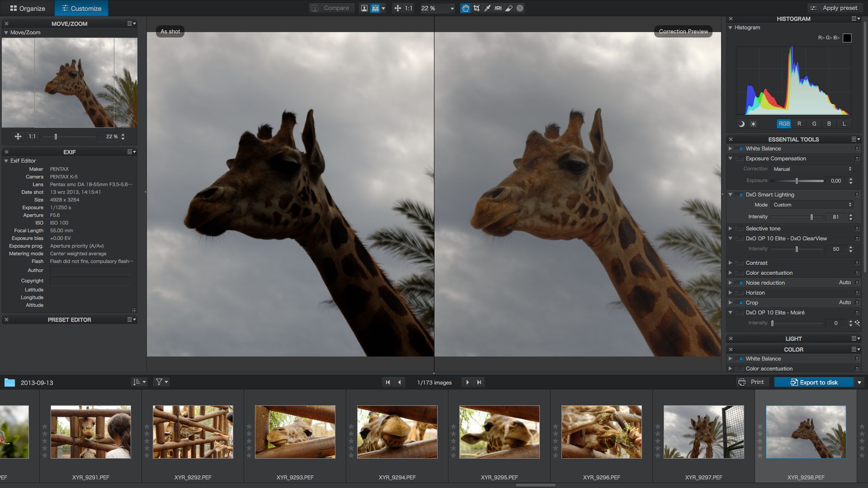Select the Horizon straighten tool
The width and height of the screenshot is (868, 488).
498,8
